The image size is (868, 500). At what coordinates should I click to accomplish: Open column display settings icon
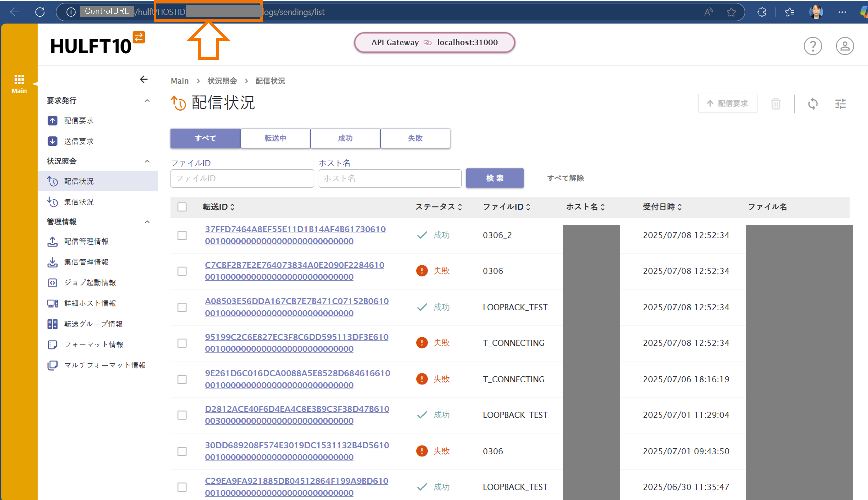tap(840, 103)
